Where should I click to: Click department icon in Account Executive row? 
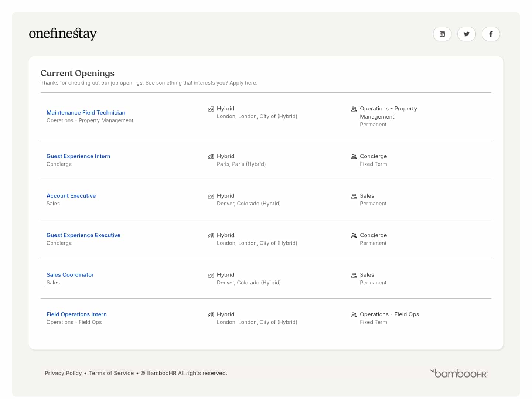pos(354,196)
